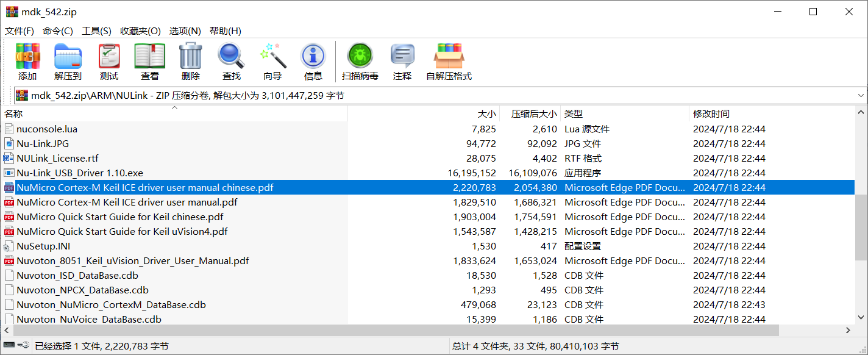Open the 命令(C) menu
This screenshot has width=868, height=355.
(x=58, y=31)
